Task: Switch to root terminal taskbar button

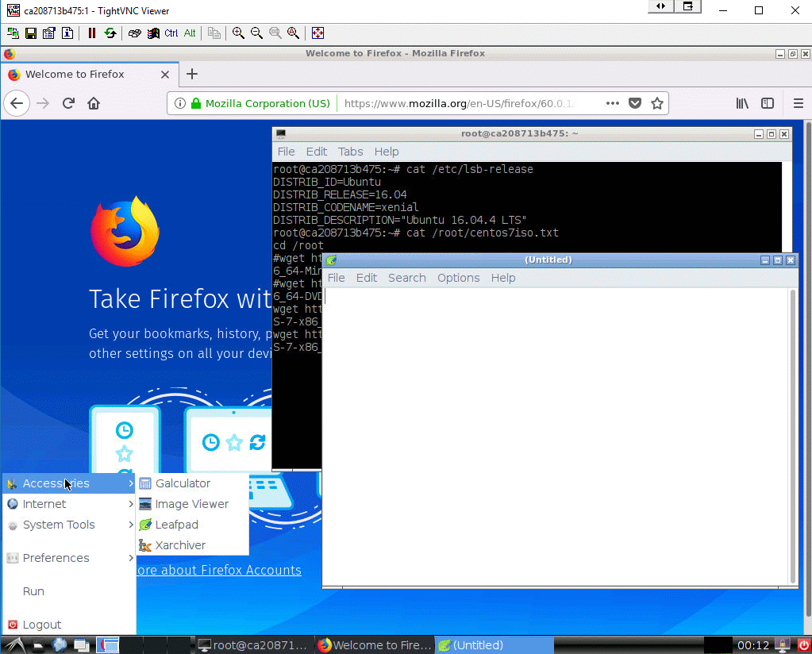Action: [253, 645]
